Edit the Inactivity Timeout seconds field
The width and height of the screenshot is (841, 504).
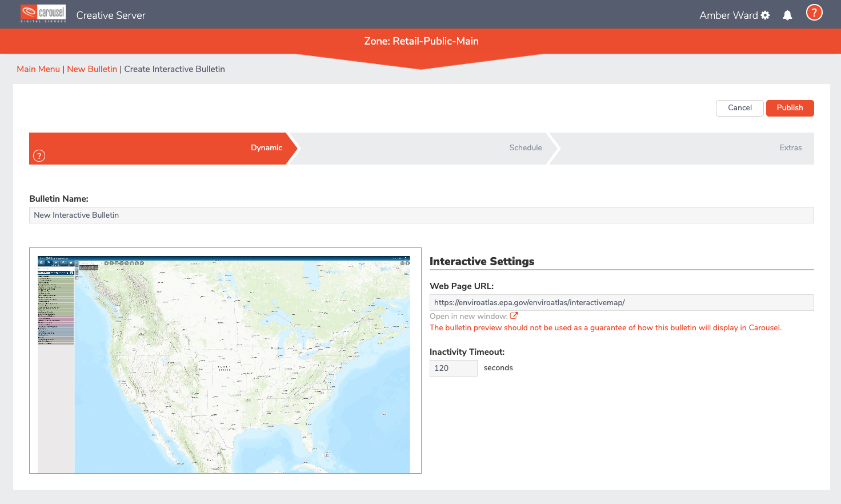[x=453, y=368]
